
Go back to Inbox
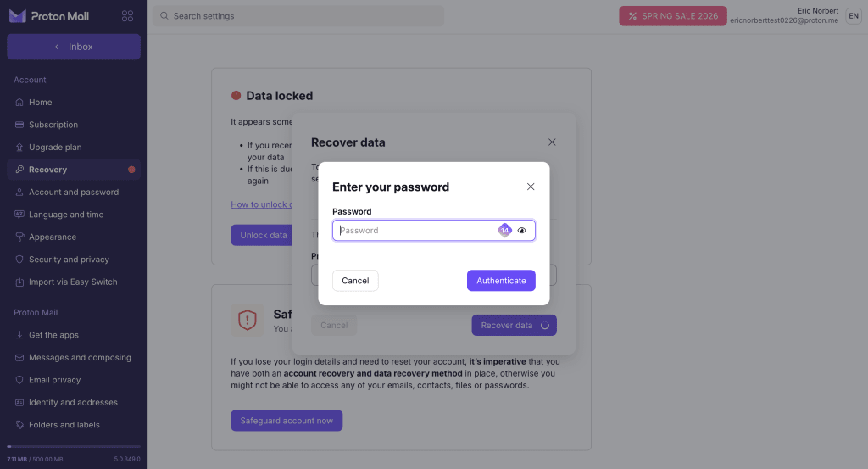pos(74,47)
